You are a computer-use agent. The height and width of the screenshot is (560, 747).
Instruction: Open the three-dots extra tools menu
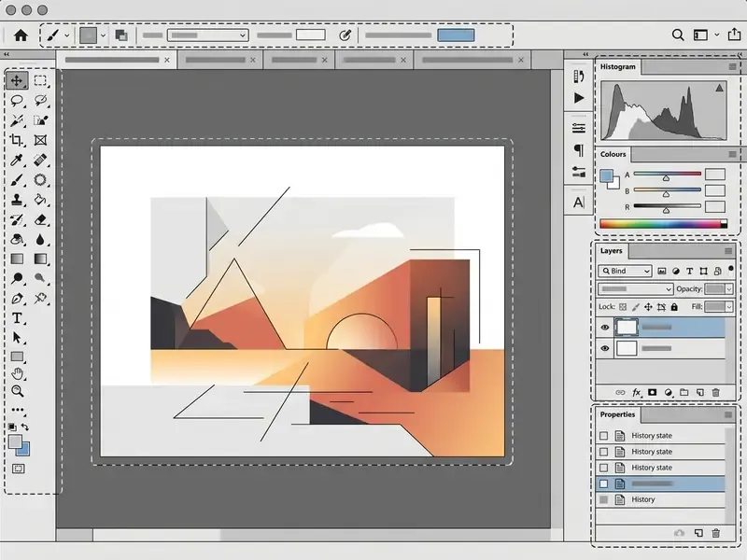pos(18,410)
